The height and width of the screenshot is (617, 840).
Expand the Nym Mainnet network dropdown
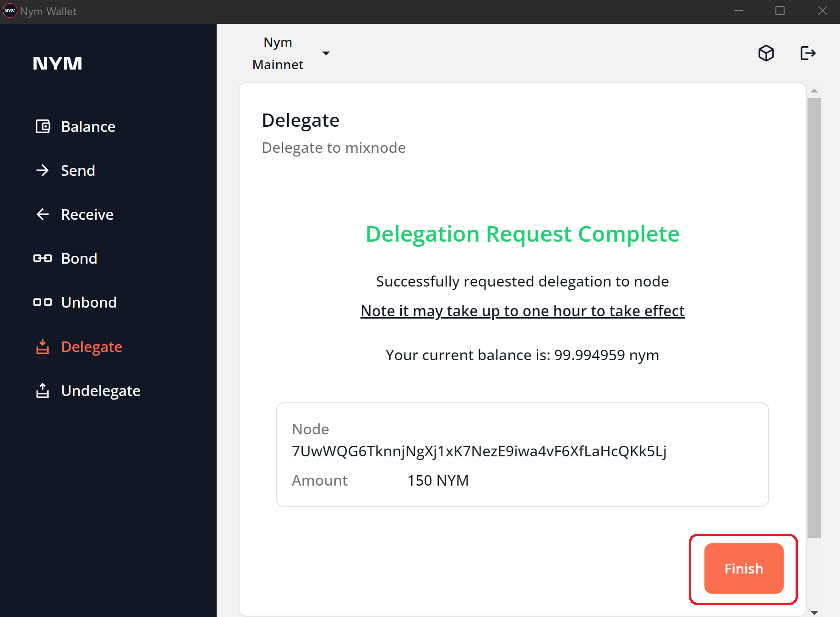326,53
